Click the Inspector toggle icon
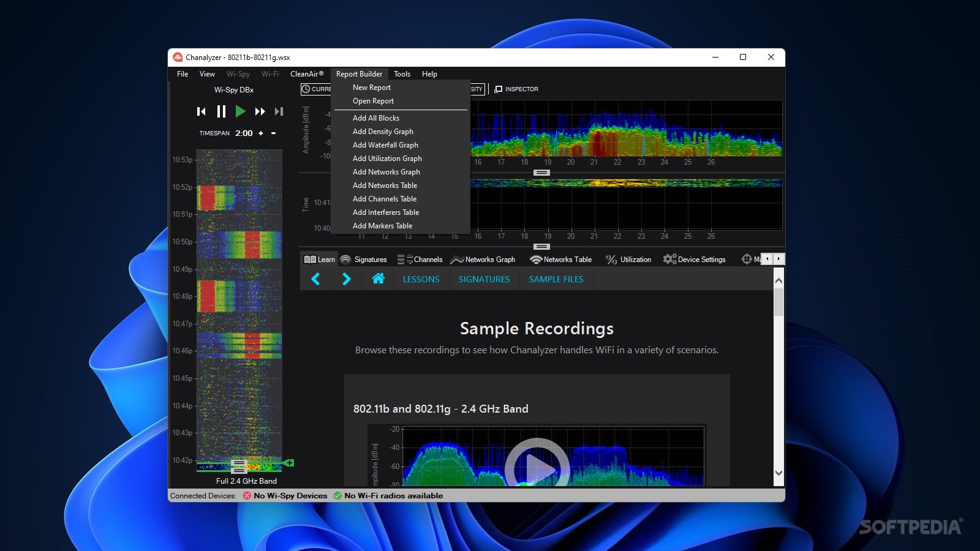Image resolution: width=980 pixels, height=551 pixels. tap(498, 89)
